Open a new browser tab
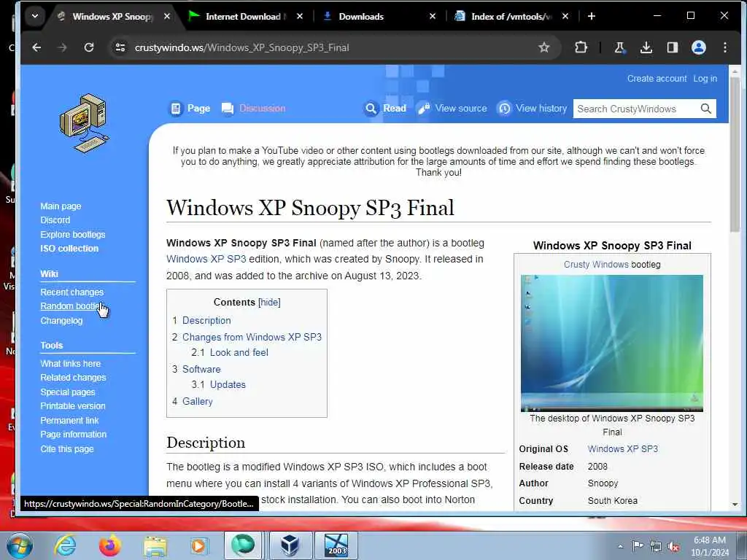Screen dimensions: 747x560 pyautogui.click(x=591, y=16)
